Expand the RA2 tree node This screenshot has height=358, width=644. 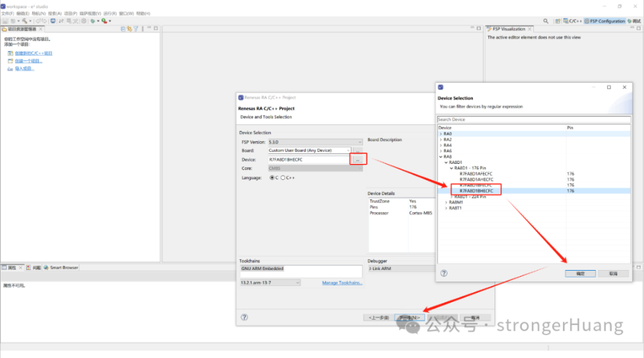tap(441, 140)
